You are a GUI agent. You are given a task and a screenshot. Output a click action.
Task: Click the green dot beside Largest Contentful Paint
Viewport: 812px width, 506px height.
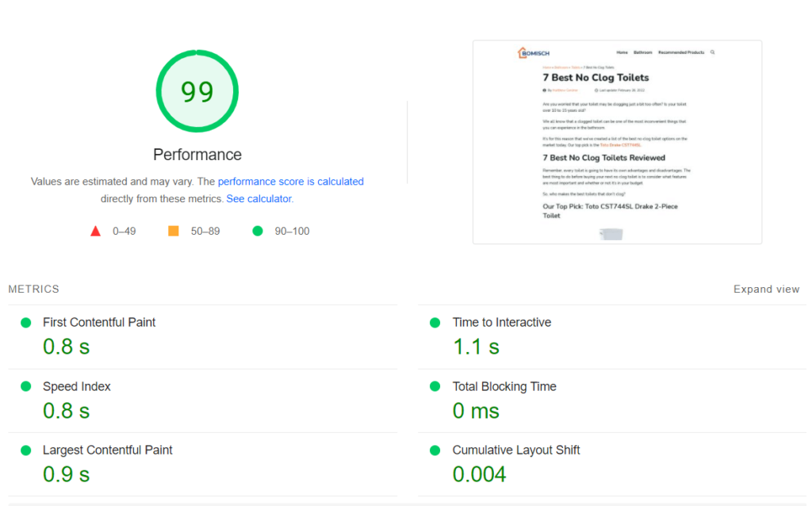[25, 450]
